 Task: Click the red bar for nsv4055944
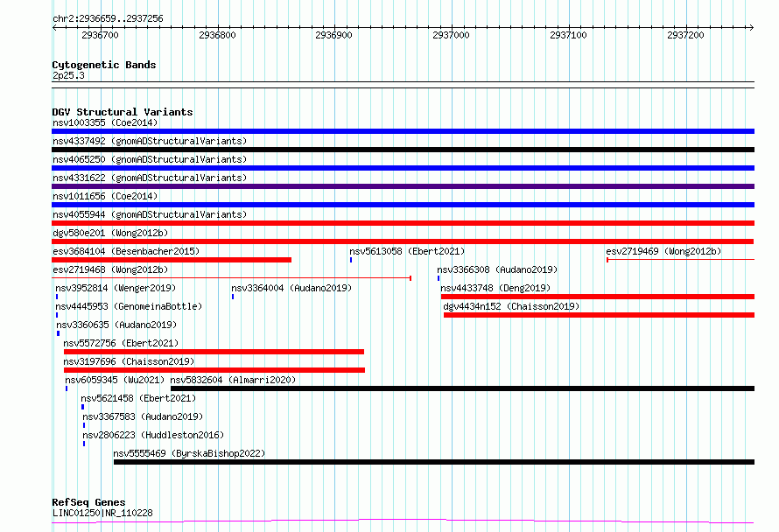coord(403,223)
